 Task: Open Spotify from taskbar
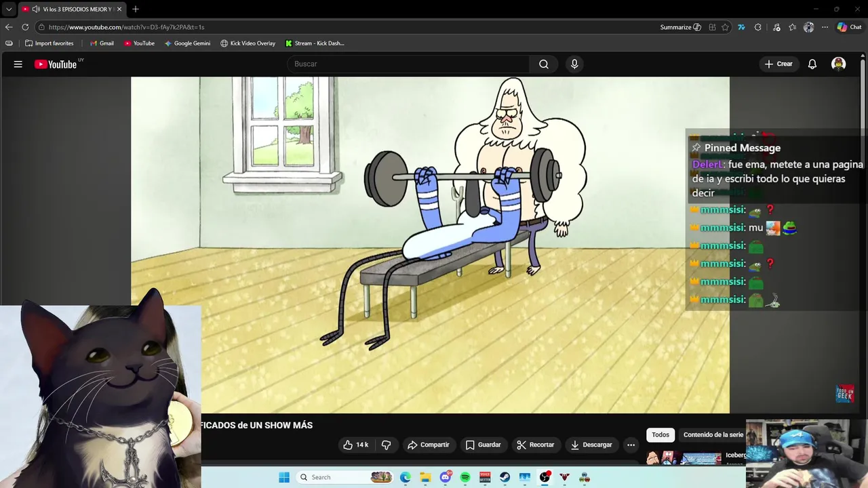click(465, 477)
